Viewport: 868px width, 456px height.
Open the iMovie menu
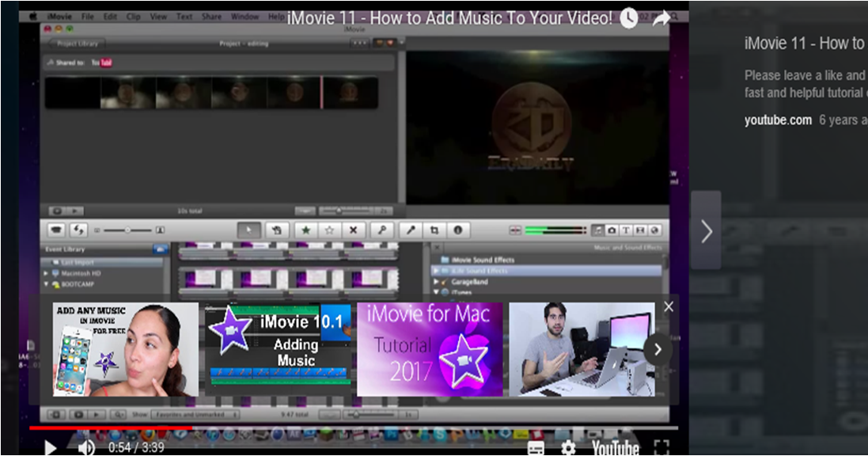coord(59,17)
